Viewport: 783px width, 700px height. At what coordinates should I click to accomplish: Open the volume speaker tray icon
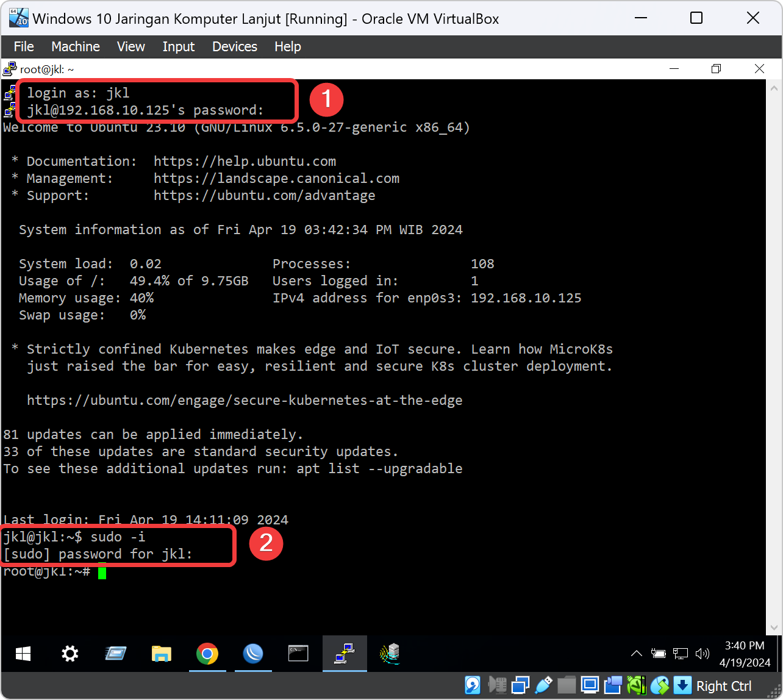click(x=703, y=654)
